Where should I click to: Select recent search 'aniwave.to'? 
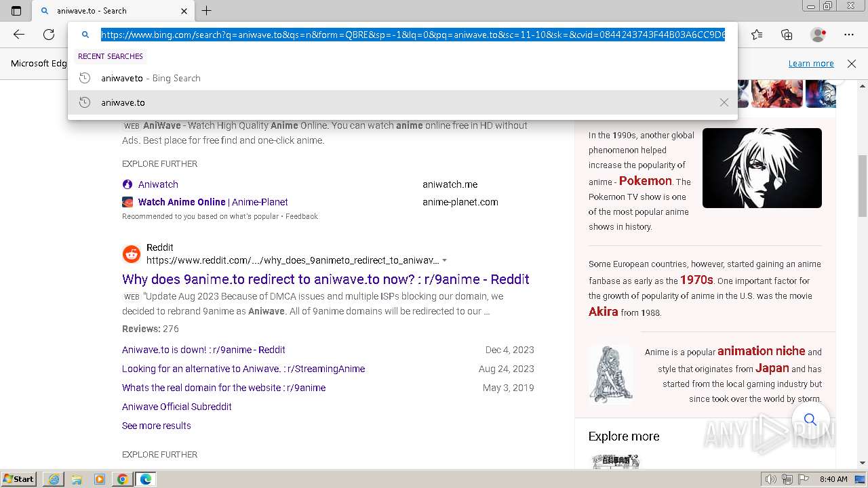pos(402,102)
